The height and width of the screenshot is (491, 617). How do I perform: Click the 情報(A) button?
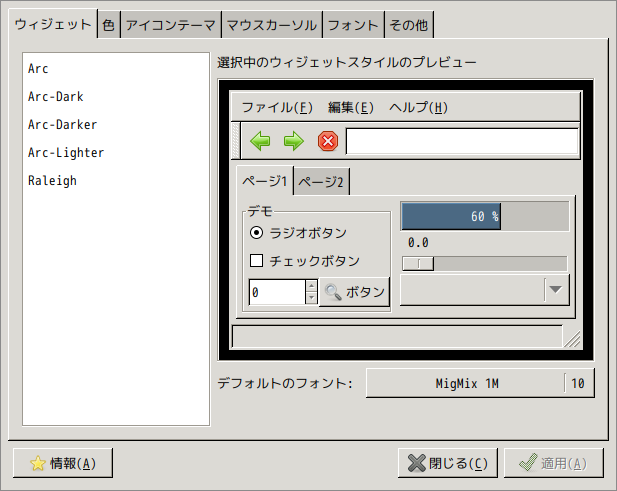(63, 463)
